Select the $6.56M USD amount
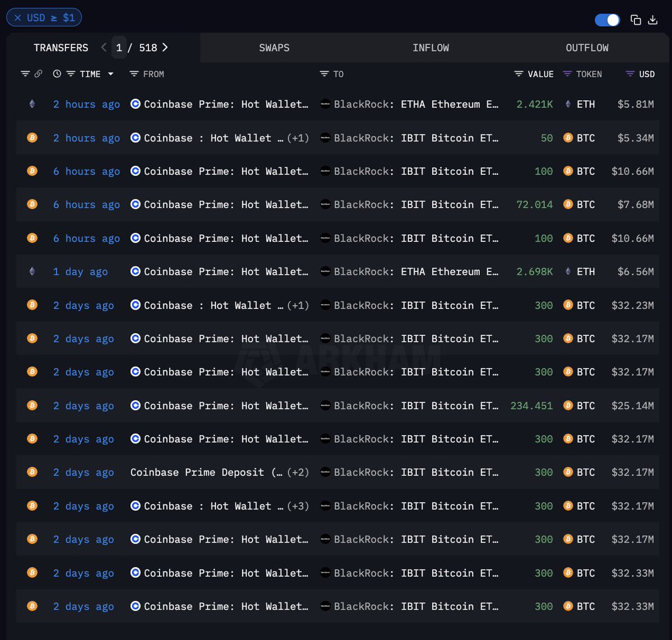Screen dimensions: 672x640 636,272
